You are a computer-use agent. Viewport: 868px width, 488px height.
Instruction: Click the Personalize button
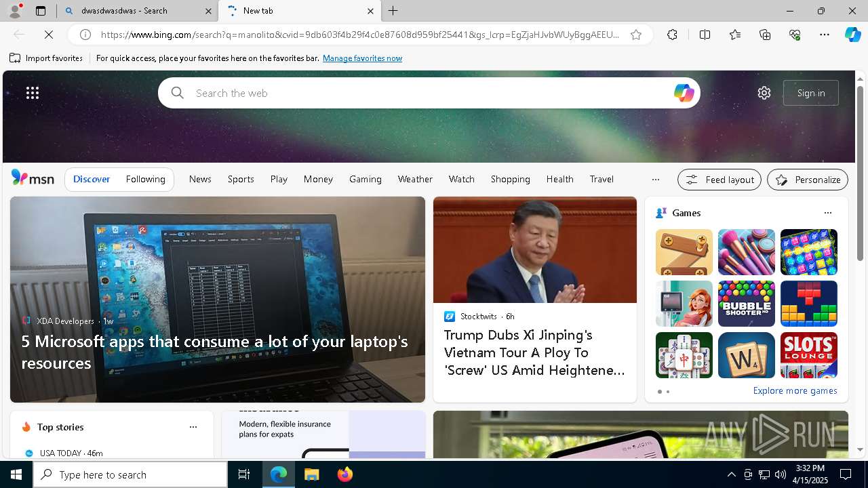(x=808, y=180)
